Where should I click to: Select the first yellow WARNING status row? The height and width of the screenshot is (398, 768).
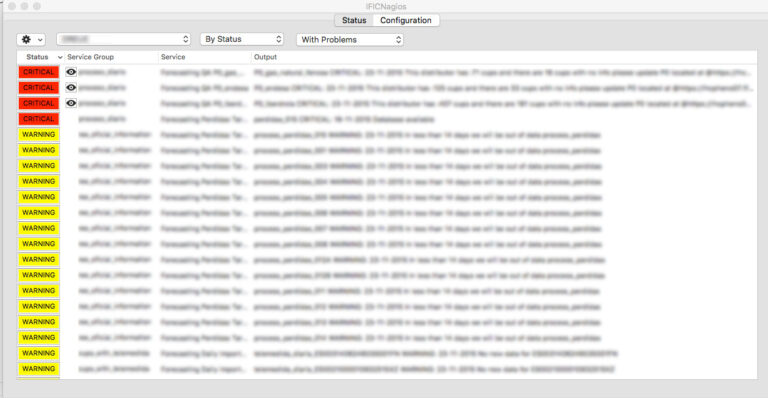coord(387,135)
